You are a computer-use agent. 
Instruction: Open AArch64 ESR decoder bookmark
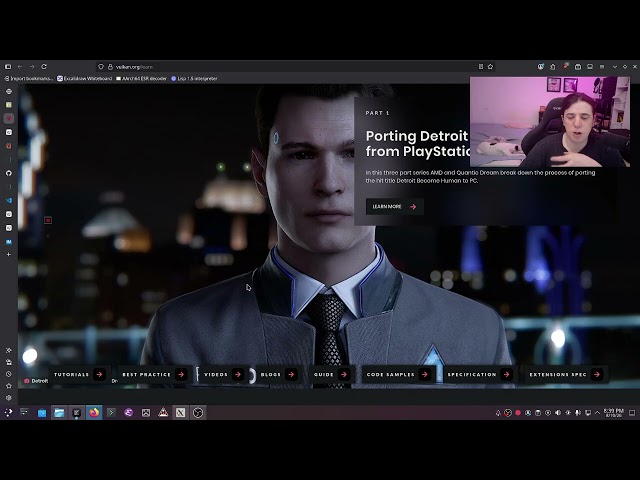pyautogui.click(x=141, y=78)
